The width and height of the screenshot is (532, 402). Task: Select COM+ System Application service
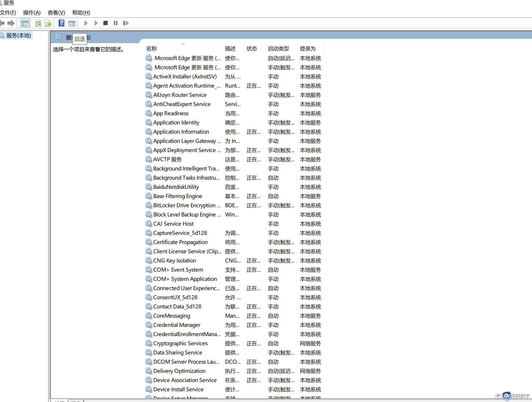(234, 279)
